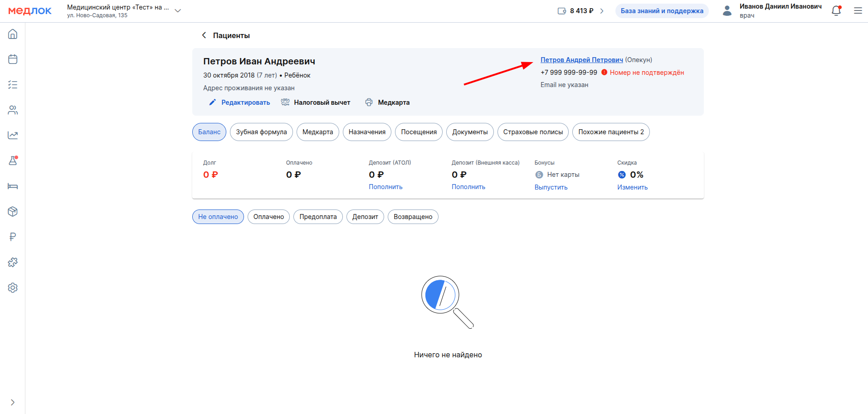Select the Предоплата filter chip
The image size is (868, 414).
pyautogui.click(x=318, y=217)
